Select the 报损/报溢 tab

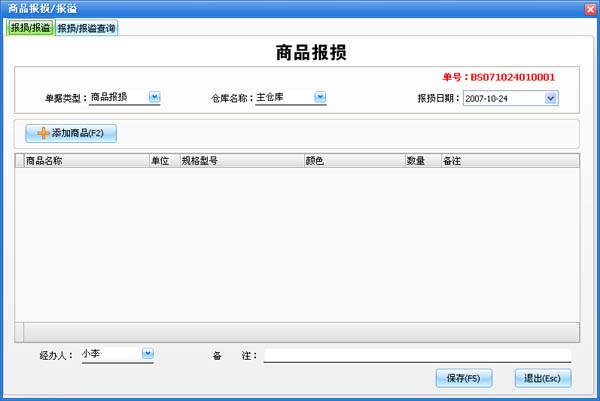point(30,28)
